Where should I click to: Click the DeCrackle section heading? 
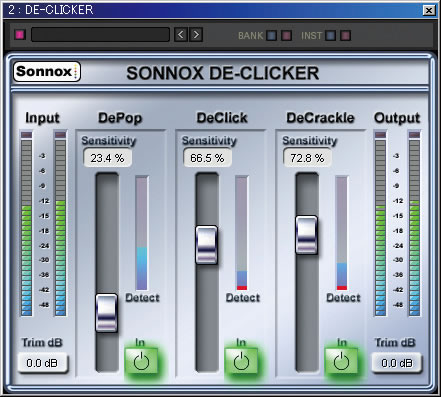tap(320, 118)
